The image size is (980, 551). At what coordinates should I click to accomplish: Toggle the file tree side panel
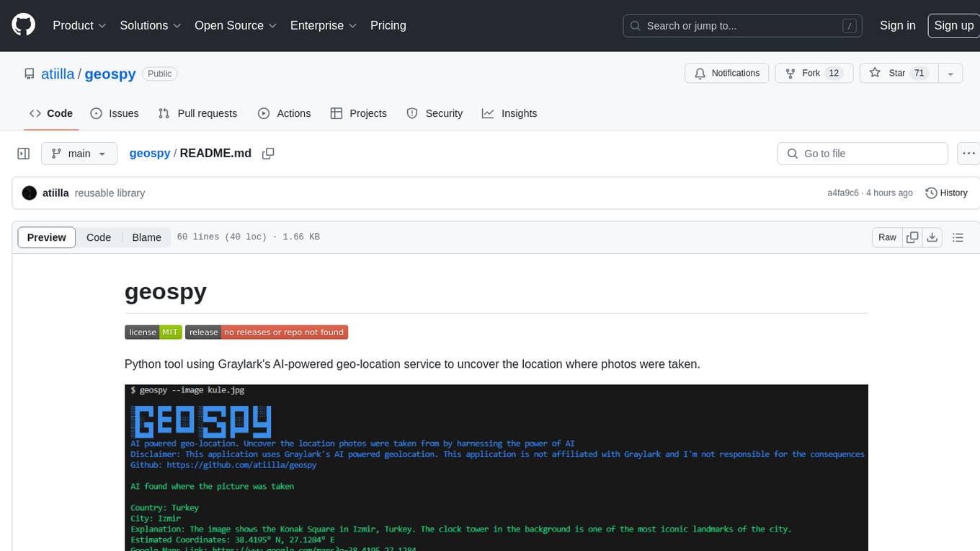pyautogui.click(x=23, y=154)
